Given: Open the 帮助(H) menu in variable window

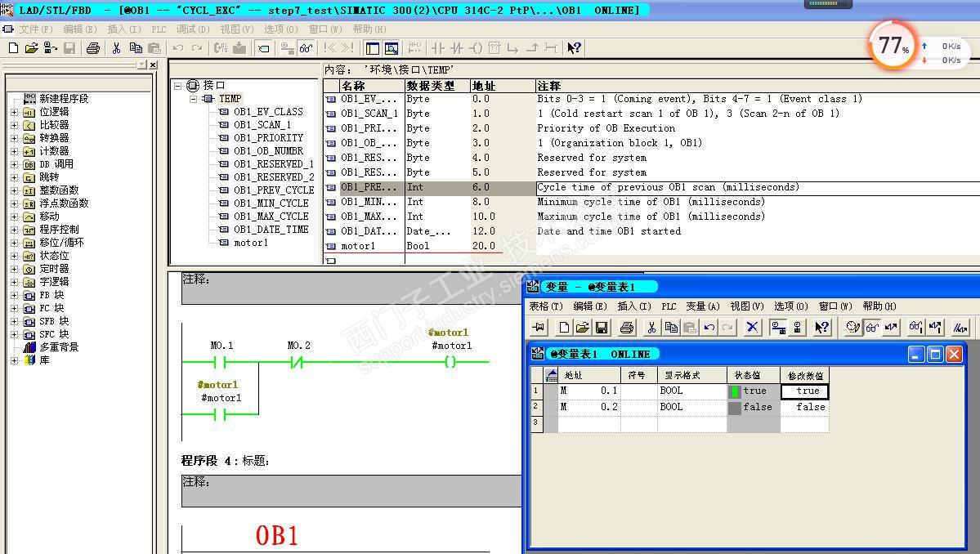Looking at the screenshot, I should coord(879,306).
